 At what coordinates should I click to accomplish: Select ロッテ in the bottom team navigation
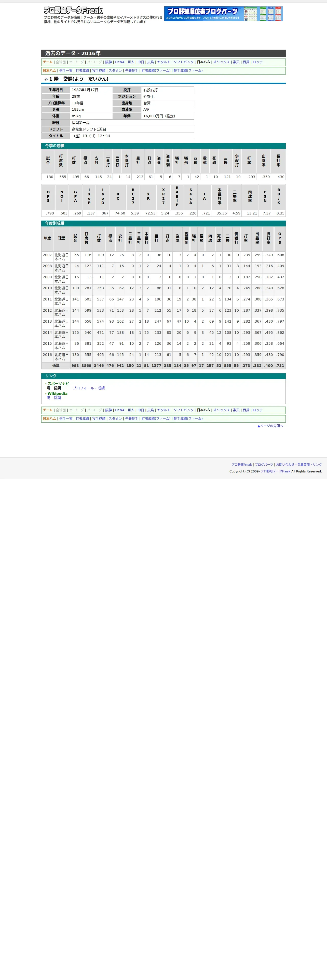click(258, 410)
